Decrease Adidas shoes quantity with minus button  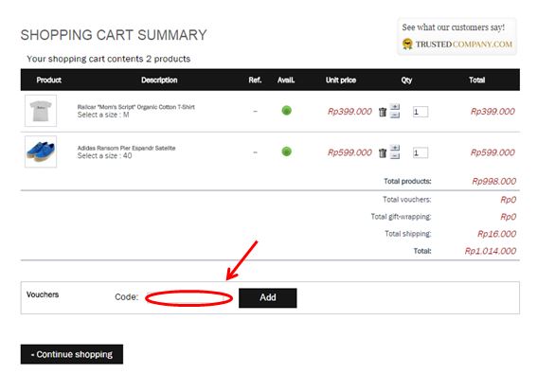tap(395, 156)
